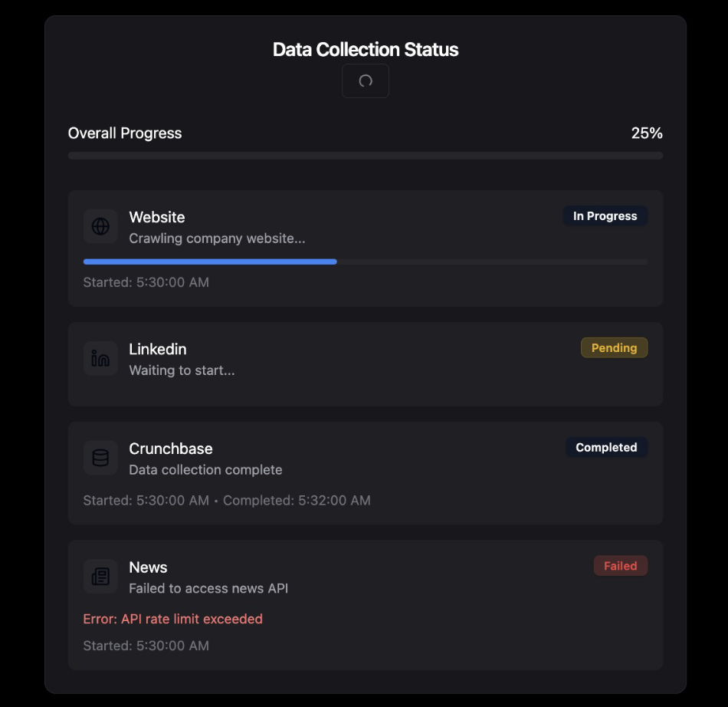Click the Overall Progress bar
The width and height of the screenshot is (728, 707).
(365, 156)
